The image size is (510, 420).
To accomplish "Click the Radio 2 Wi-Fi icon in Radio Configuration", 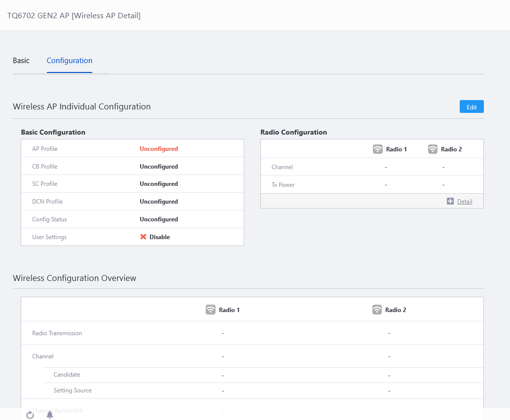I will click(433, 149).
